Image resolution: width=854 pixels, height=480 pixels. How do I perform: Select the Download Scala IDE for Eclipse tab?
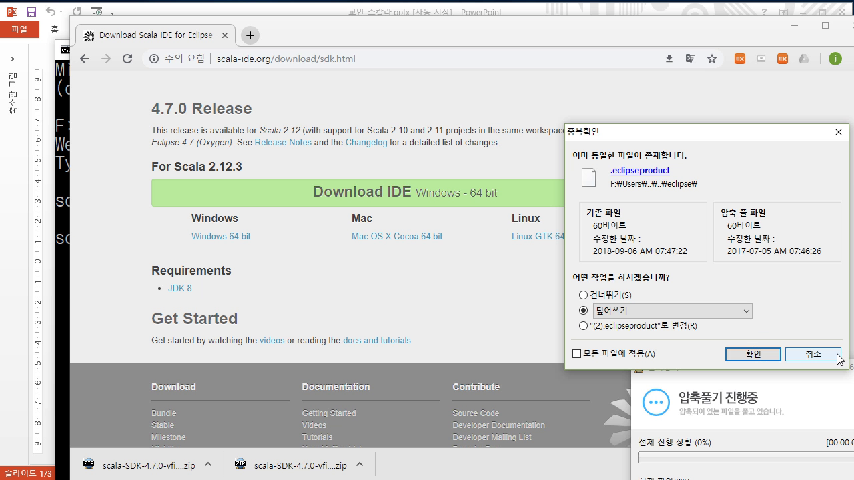tap(155, 35)
